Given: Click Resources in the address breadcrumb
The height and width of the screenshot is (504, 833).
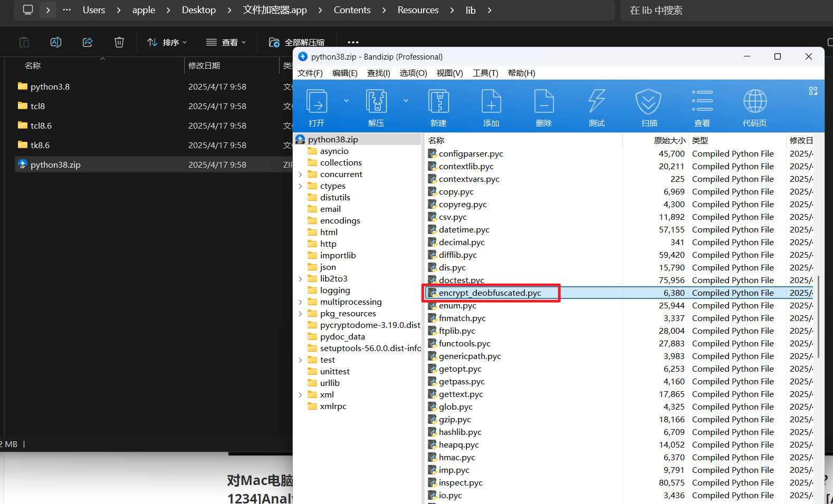Looking at the screenshot, I should (x=418, y=10).
